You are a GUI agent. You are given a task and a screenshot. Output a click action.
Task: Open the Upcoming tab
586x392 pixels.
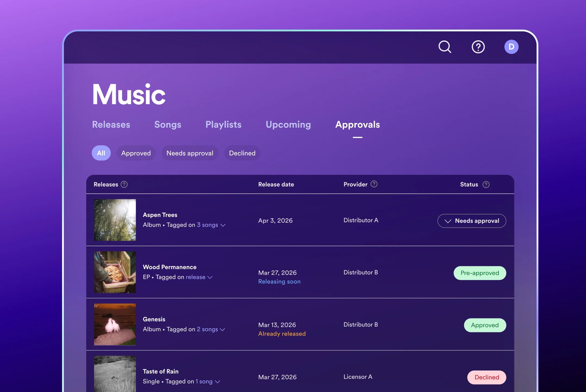click(288, 125)
